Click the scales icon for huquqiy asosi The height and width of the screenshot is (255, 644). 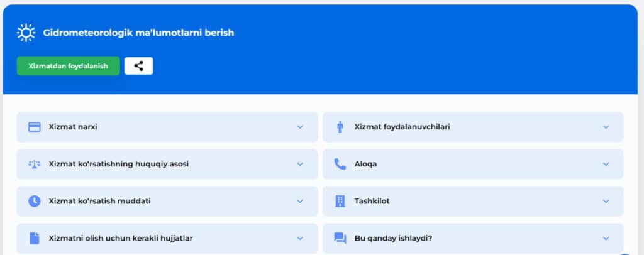pos(35,164)
